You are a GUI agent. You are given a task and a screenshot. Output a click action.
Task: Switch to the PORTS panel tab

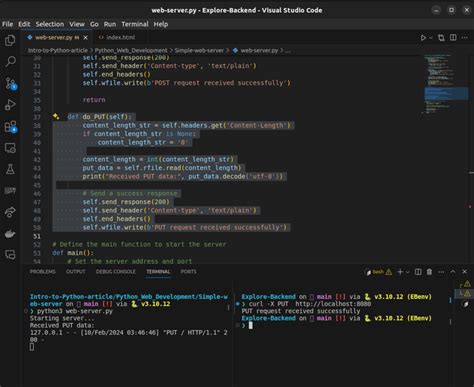click(x=189, y=272)
